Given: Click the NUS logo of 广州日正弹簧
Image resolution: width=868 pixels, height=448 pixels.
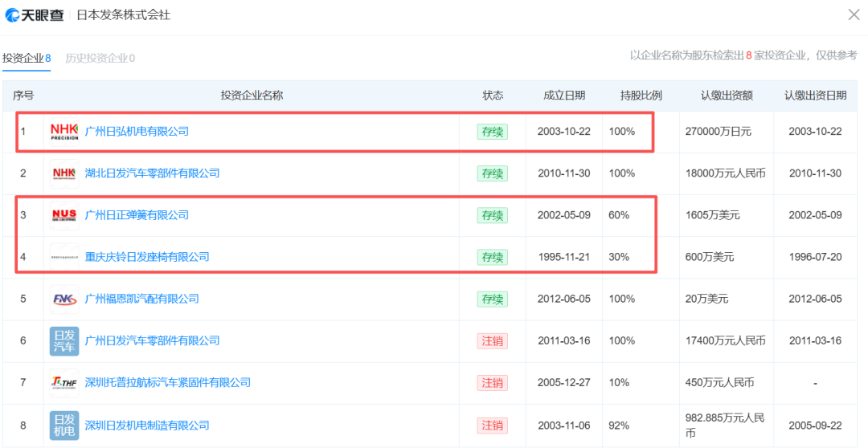Looking at the screenshot, I should [x=64, y=215].
